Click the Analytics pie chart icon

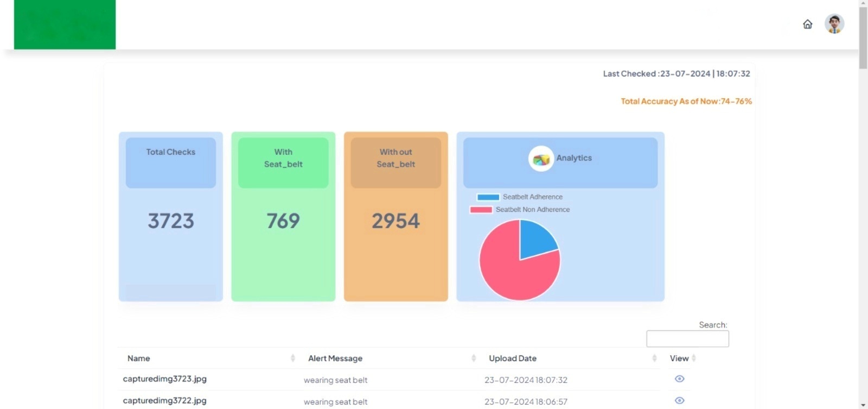tap(541, 159)
